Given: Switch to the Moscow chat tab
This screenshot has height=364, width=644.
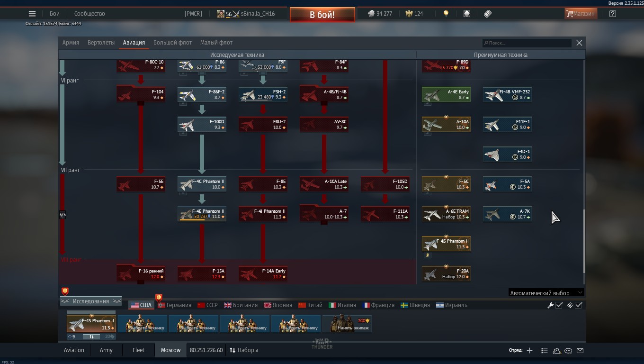Looking at the screenshot, I should (170, 350).
